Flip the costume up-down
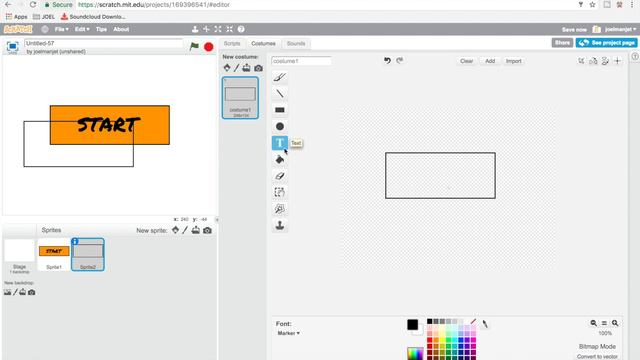640x360 pixels. point(605,61)
